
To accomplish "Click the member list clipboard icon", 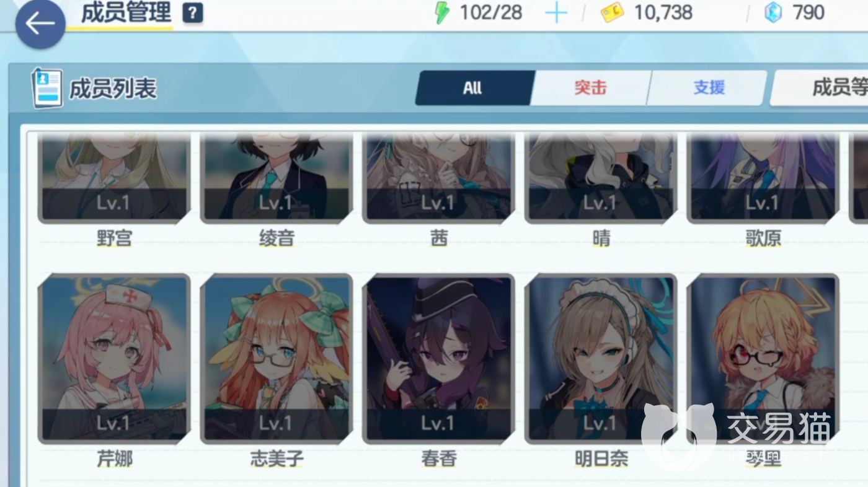I will (47, 88).
